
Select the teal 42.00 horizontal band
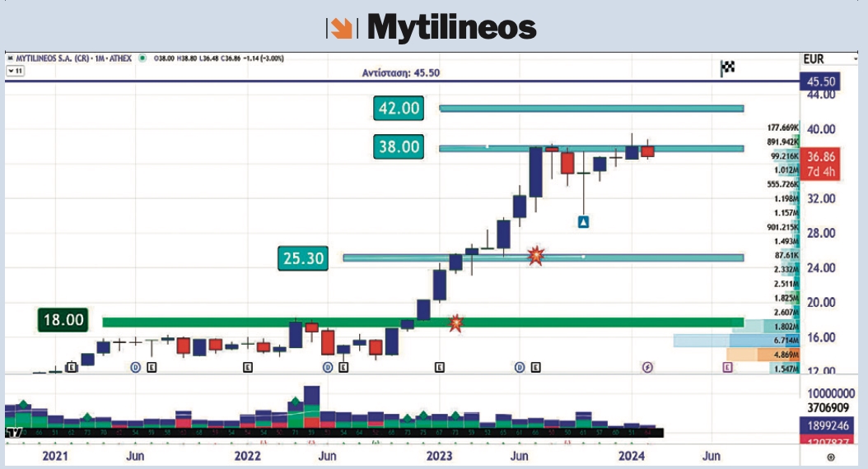pyautogui.click(x=591, y=109)
